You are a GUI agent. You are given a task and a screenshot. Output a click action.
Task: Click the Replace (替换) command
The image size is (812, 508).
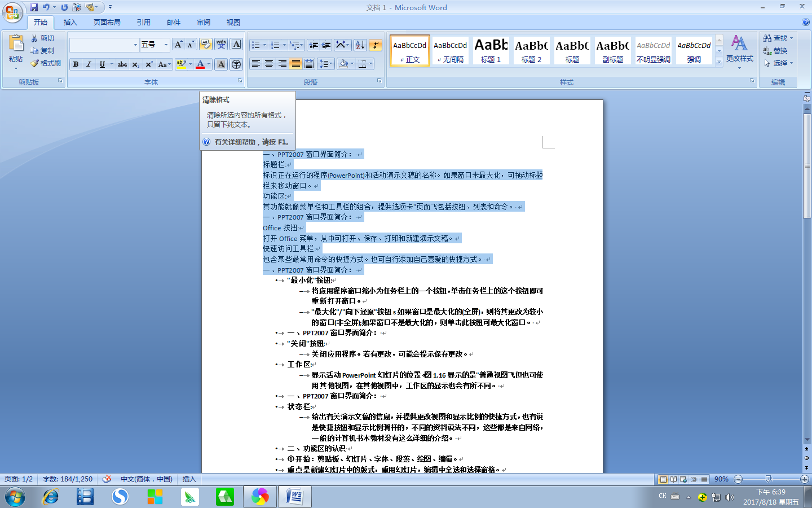(x=776, y=51)
